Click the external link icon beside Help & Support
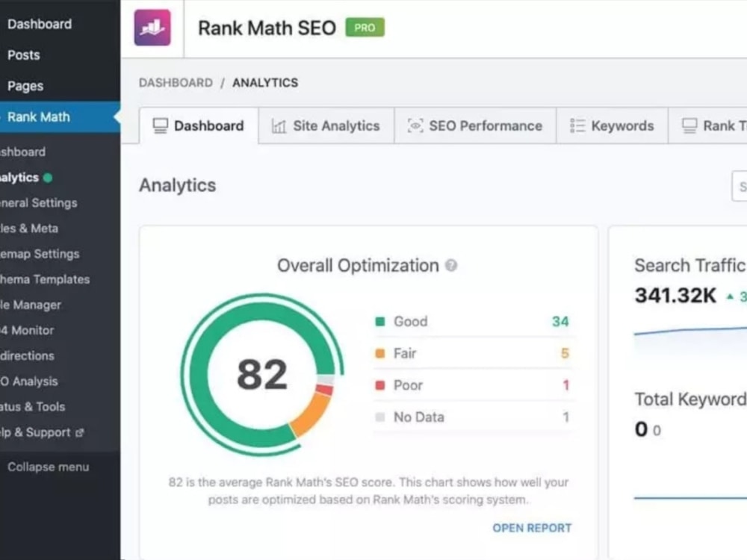 [80, 432]
